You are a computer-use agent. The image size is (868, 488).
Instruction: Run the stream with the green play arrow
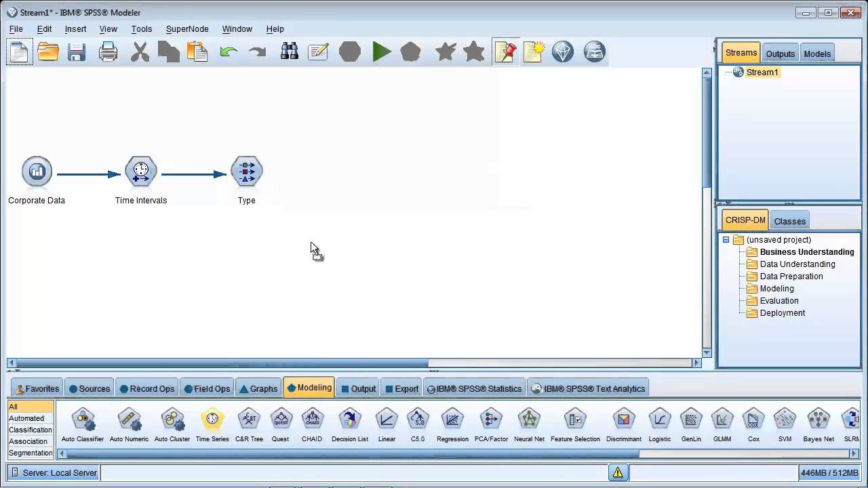[382, 52]
